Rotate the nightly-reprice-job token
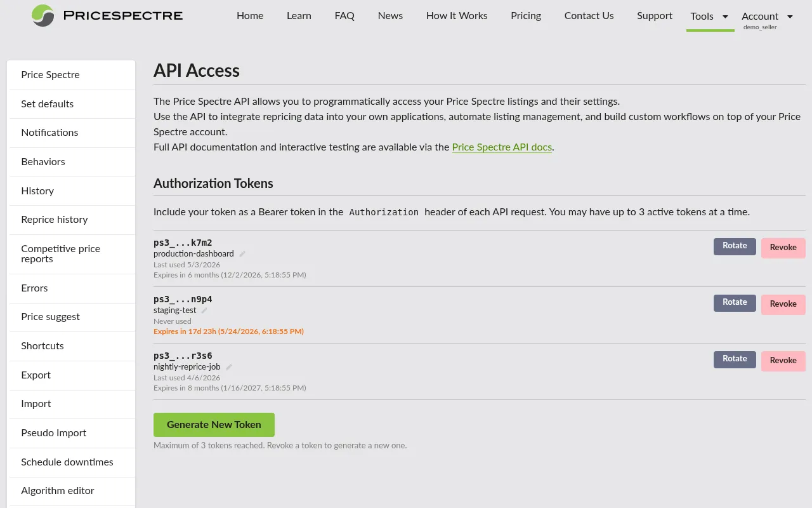 [735, 359]
